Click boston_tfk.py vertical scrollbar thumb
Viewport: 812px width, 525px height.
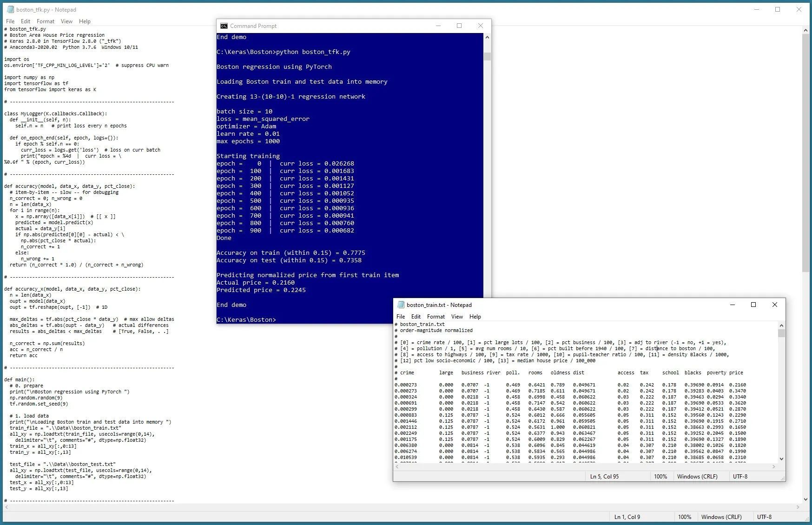[805, 153]
